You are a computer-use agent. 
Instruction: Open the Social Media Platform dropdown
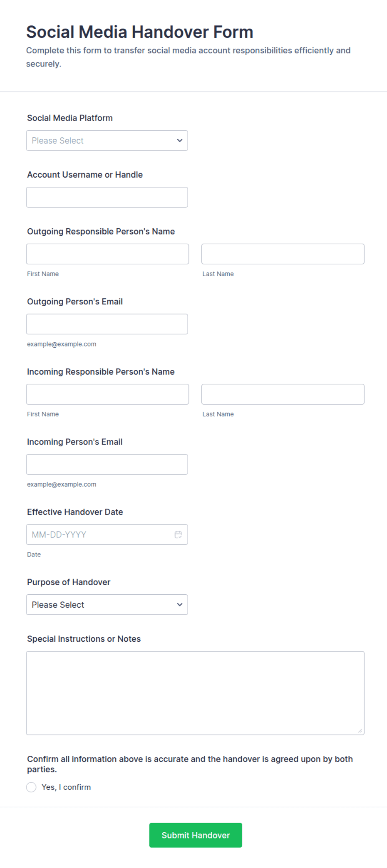[107, 141]
